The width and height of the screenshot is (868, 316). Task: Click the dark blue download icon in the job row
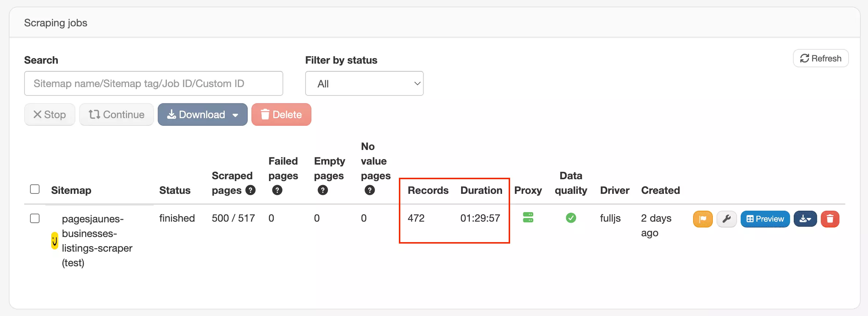(805, 219)
